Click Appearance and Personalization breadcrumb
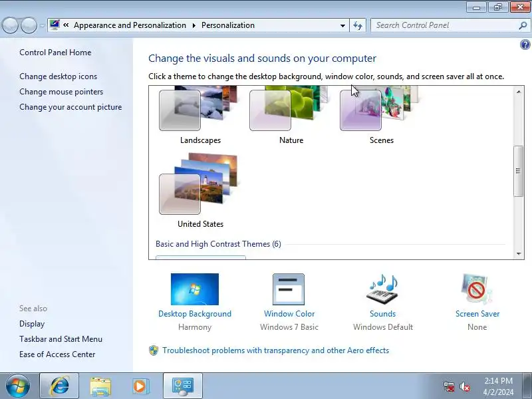 130,25
